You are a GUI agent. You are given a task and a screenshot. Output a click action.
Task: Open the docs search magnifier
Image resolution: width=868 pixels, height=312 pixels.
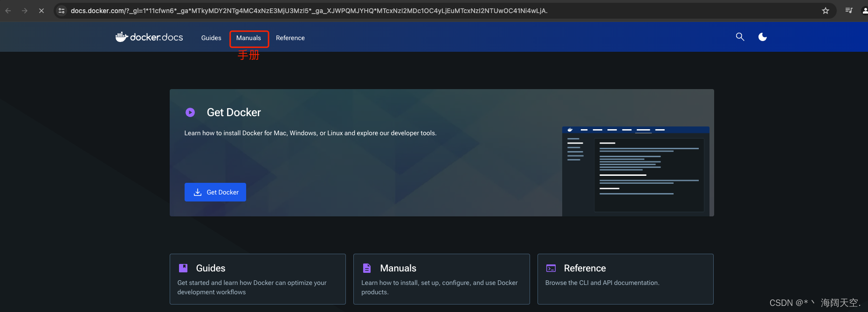(740, 37)
